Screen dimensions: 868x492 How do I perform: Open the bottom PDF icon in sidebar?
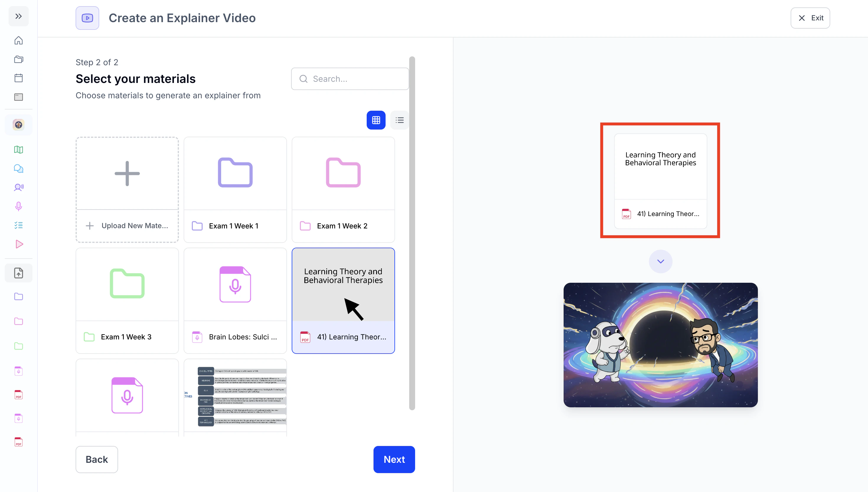point(19,442)
